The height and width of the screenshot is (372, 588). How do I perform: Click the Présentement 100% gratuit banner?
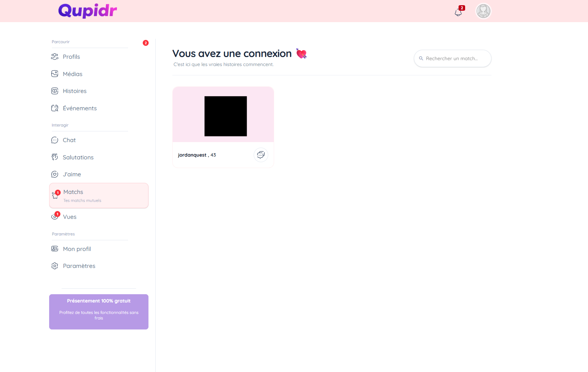99,311
